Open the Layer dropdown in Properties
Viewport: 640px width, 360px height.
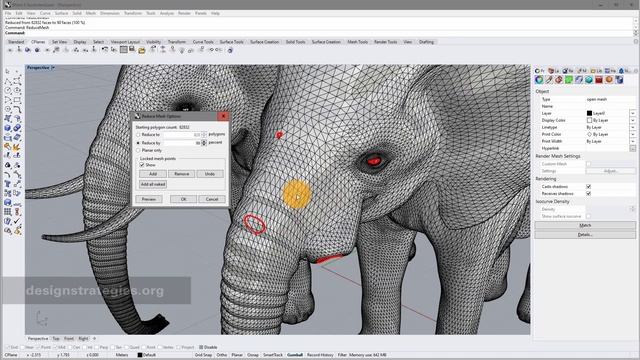[x=633, y=113]
